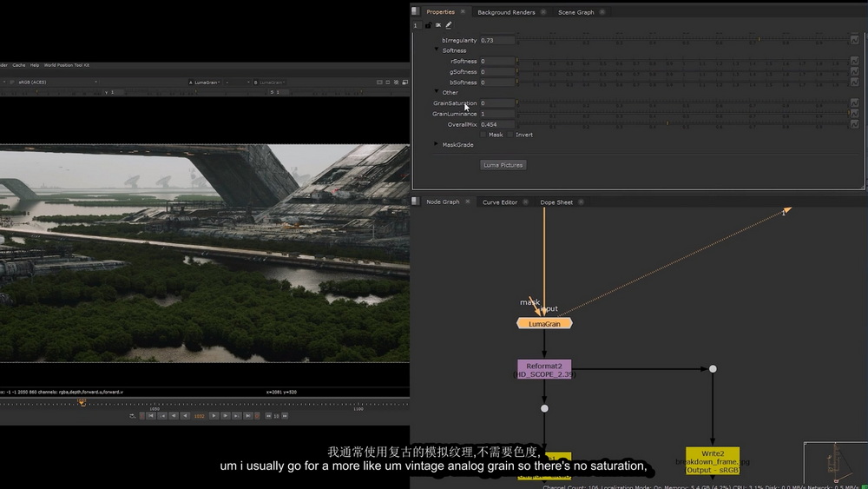868x489 pixels.
Task: Click the GrainSaturation value field
Action: [x=497, y=103]
